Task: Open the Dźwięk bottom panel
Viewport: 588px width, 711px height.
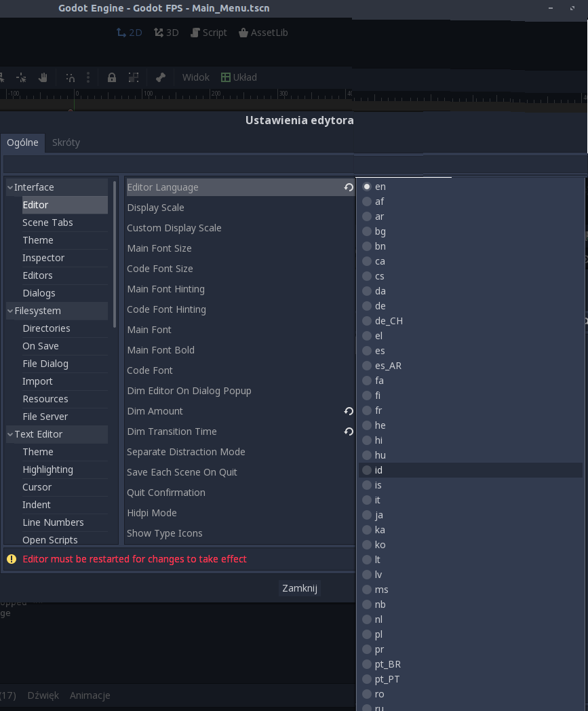Action: coord(43,695)
